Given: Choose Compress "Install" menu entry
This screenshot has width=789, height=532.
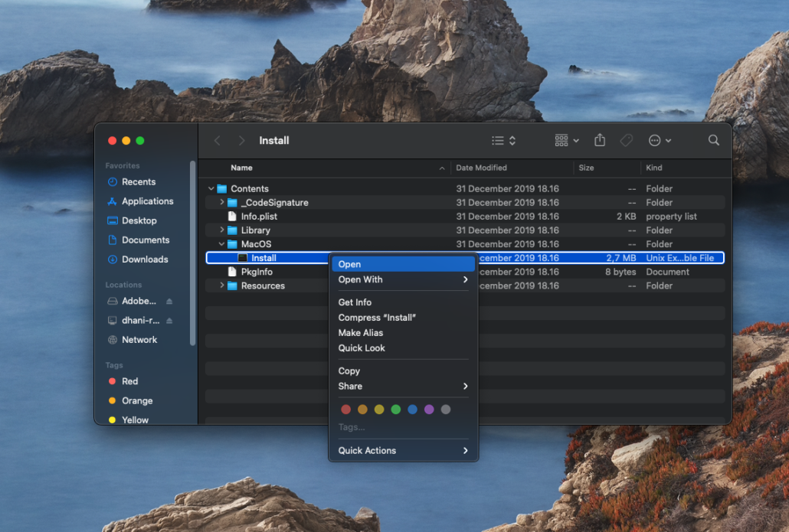Looking at the screenshot, I should (377, 318).
